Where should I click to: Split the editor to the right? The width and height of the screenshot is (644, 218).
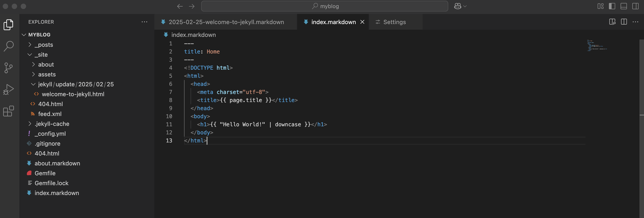coord(624,22)
